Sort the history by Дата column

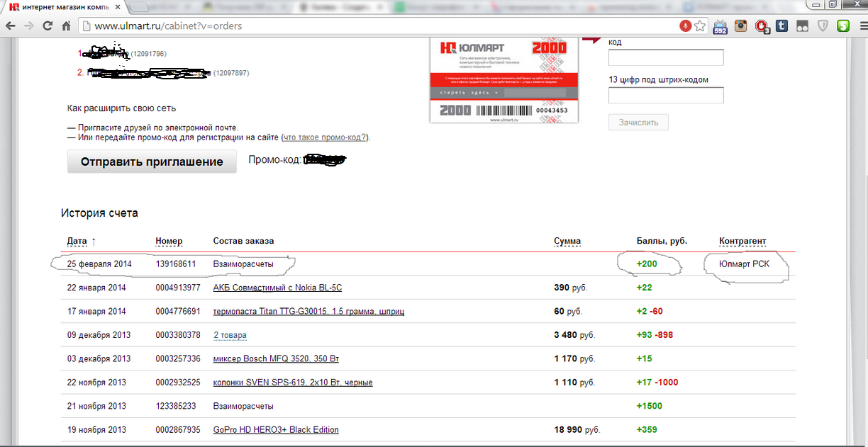77,241
